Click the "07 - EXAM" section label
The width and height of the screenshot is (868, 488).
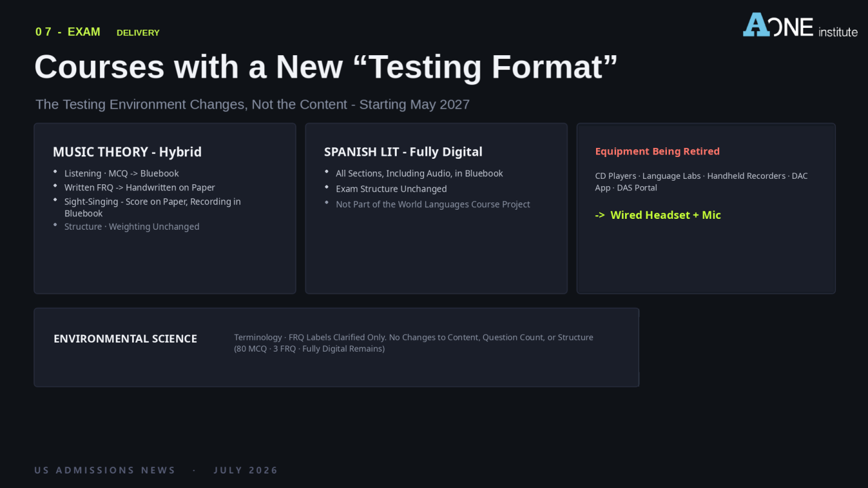[x=68, y=32]
